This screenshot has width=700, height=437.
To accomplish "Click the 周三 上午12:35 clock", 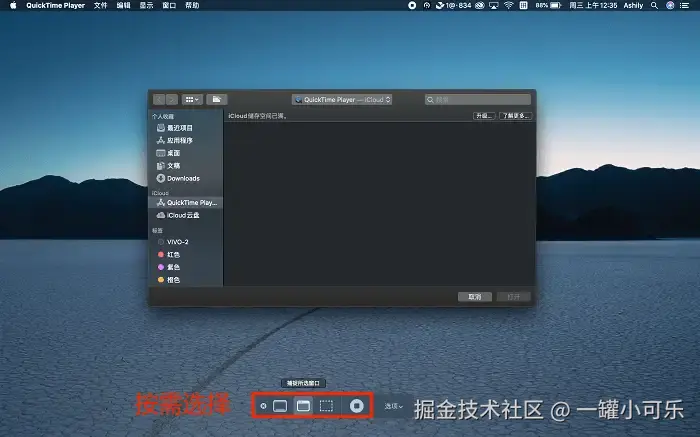I will click(593, 5).
